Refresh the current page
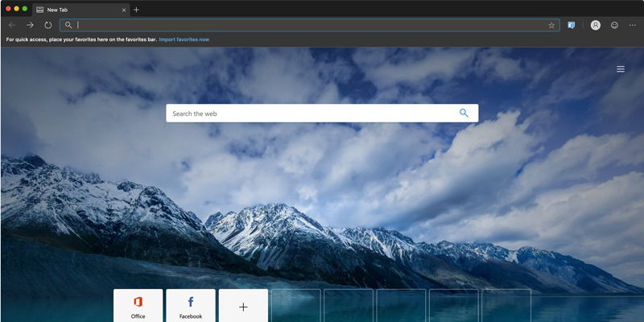The height and width of the screenshot is (322, 644). (48, 25)
